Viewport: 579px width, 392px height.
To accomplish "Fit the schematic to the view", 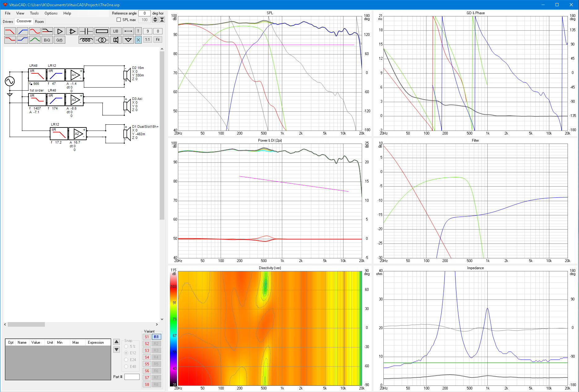I will pos(158,40).
